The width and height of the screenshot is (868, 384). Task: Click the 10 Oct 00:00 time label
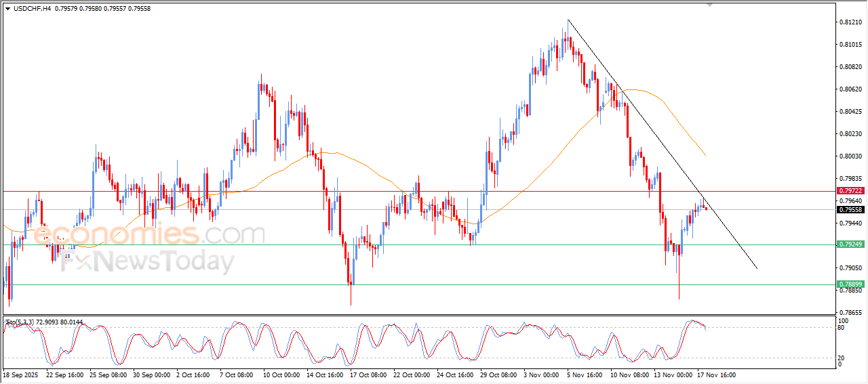click(x=281, y=375)
